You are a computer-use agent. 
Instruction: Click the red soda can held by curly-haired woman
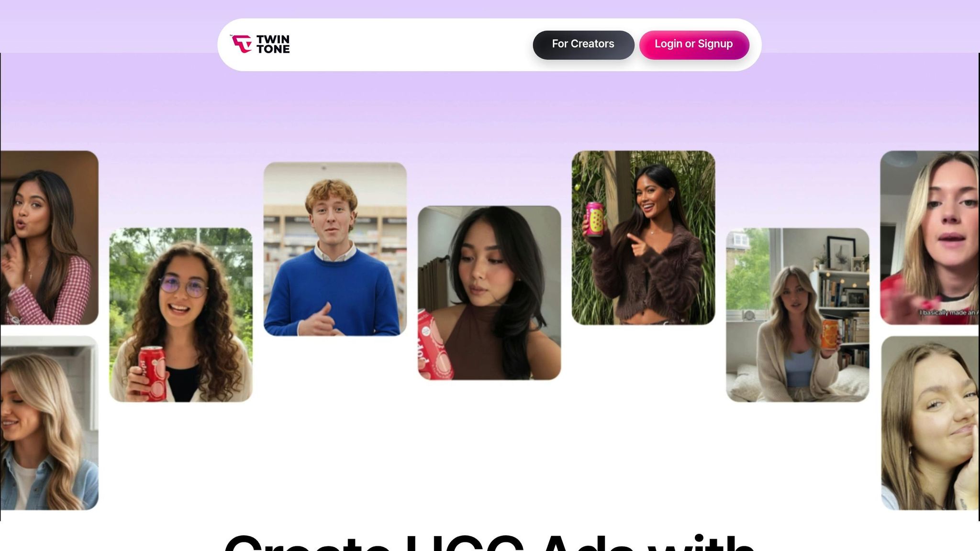153,373
